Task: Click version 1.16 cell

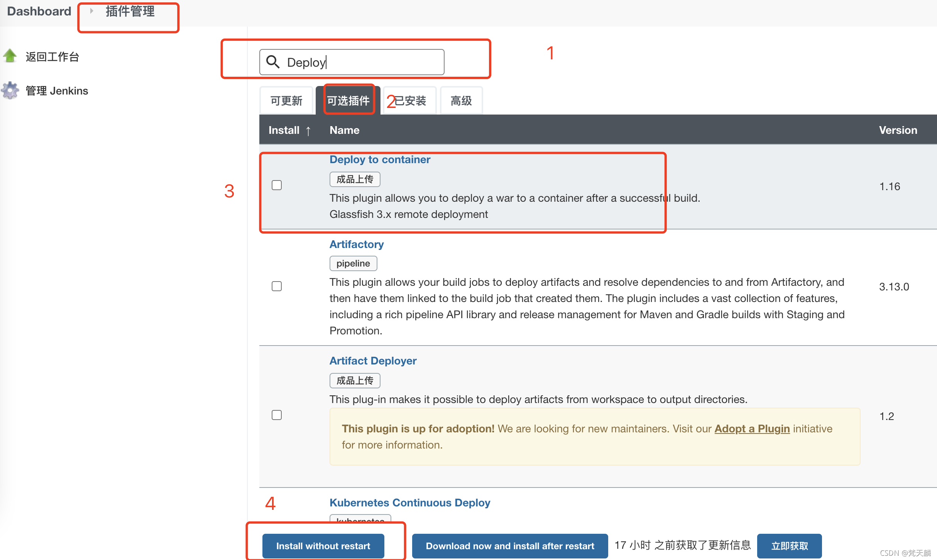Action: 890,187
